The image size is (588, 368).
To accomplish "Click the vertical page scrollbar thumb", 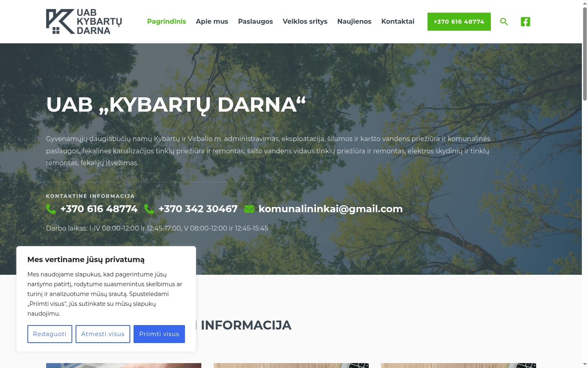I will click(x=585, y=53).
